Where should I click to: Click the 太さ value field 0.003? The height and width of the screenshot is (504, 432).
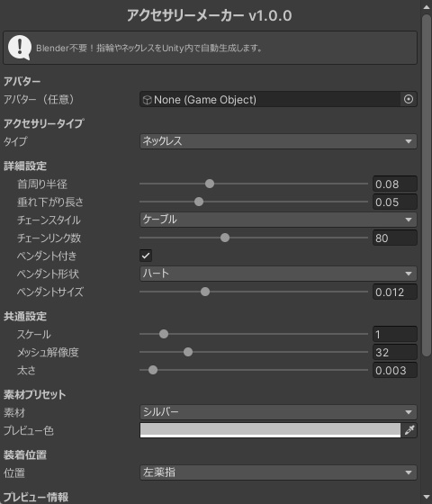pyautogui.click(x=395, y=370)
